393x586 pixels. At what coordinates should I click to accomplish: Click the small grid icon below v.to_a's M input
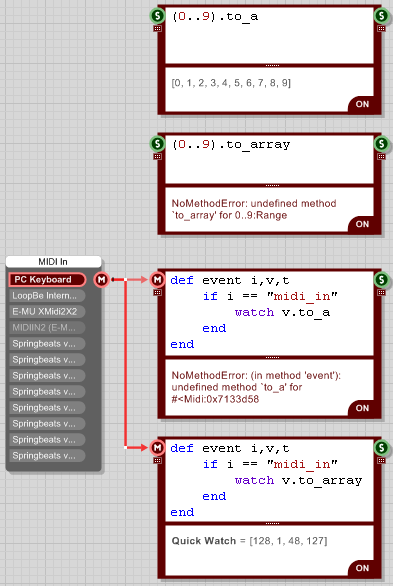click(157, 292)
